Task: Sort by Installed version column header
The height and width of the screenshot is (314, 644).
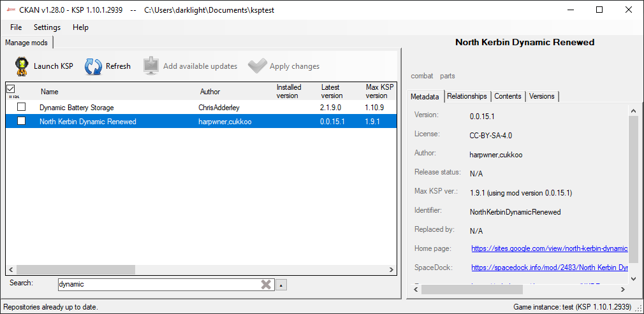Action: pyautogui.click(x=289, y=91)
